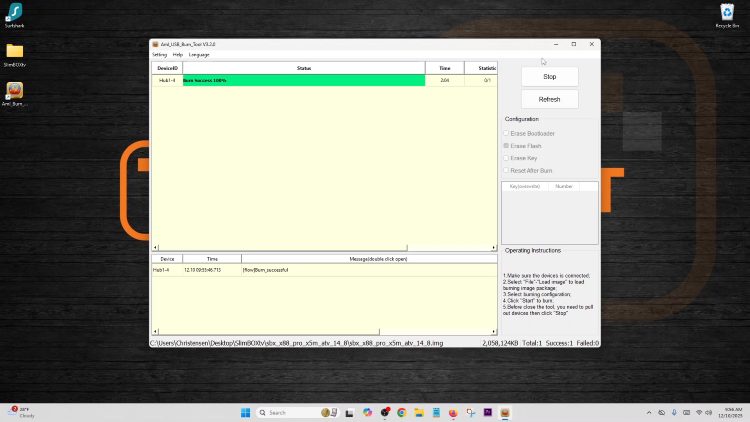Open the volume control in tray
Viewport: 750px width, 422px height.
pos(708,412)
